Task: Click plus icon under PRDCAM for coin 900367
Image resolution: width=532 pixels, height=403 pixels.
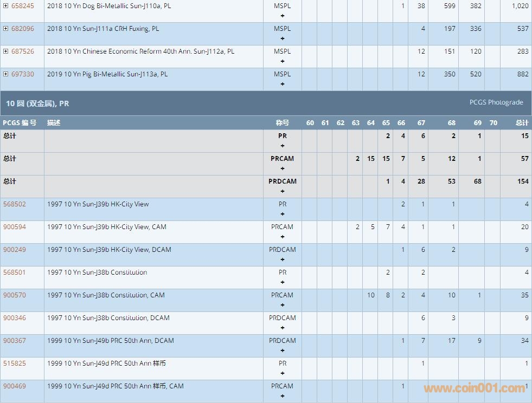Action: (x=282, y=350)
